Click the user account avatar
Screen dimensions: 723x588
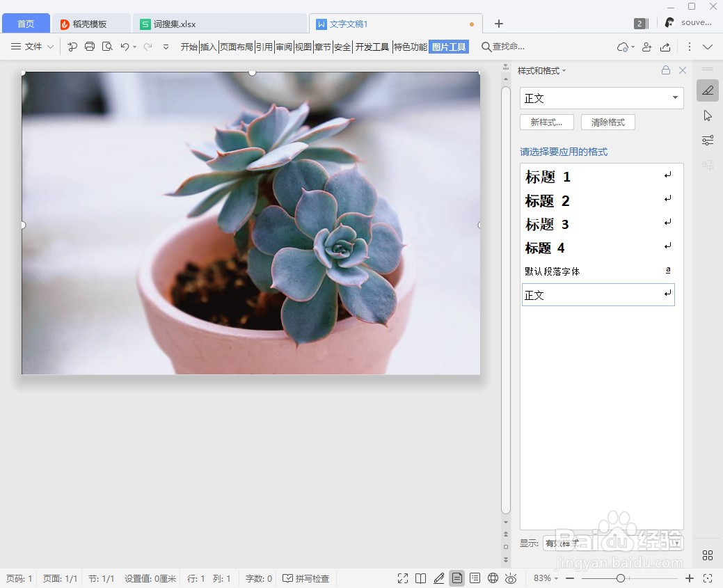(x=669, y=22)
